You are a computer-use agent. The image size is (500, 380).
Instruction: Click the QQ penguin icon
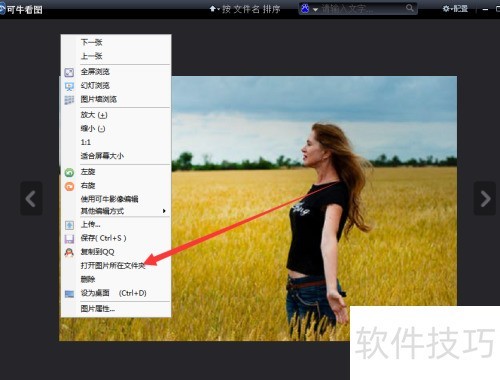69,253
